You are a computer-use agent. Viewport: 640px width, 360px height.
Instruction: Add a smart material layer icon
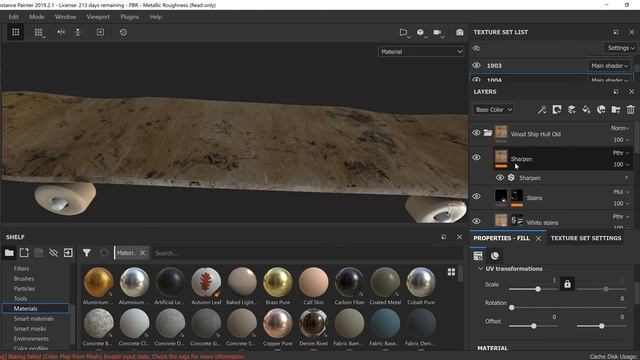601,109
